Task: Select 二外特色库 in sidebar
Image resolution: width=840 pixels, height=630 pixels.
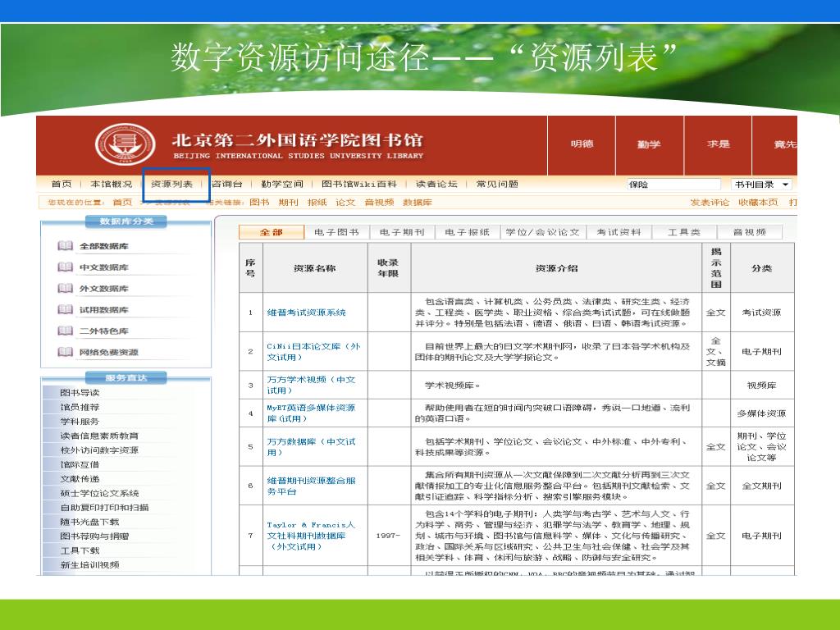Action: pos(104,331)
